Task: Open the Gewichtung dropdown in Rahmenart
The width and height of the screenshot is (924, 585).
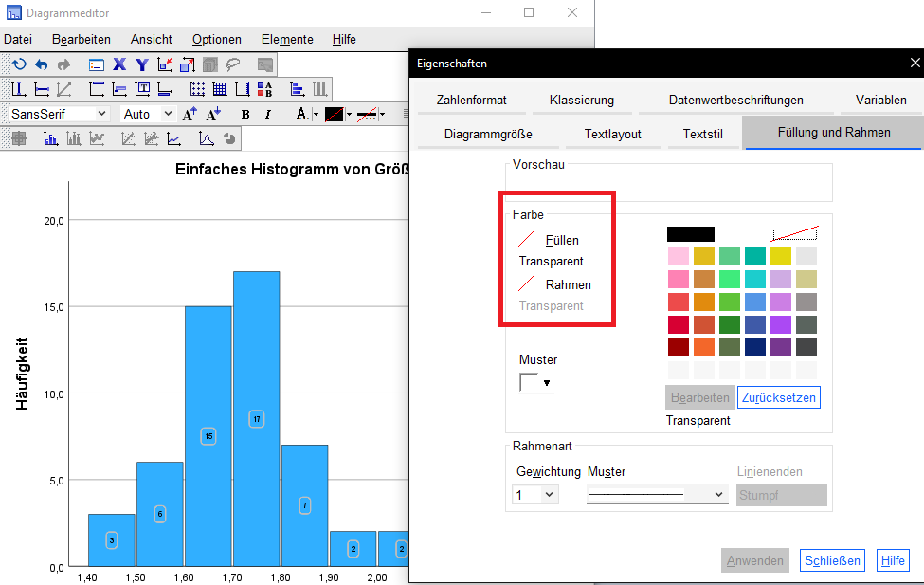Action: [x=534, y=494]
